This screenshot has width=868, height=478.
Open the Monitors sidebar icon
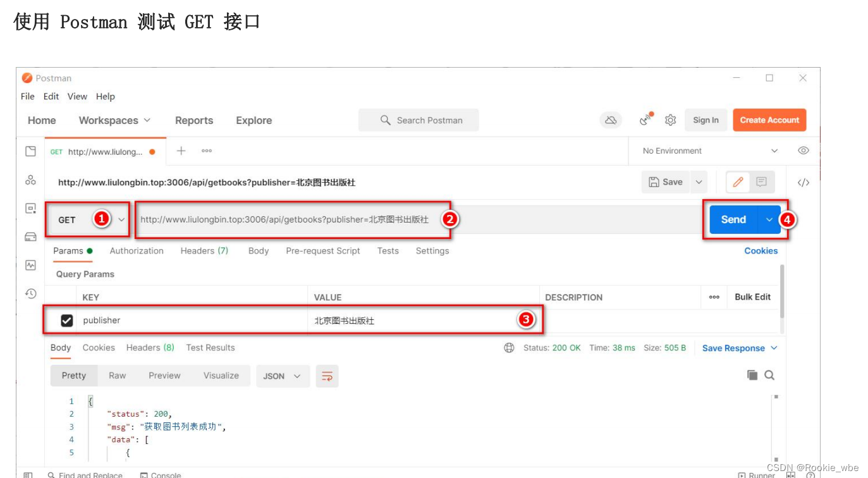(30, 266)
